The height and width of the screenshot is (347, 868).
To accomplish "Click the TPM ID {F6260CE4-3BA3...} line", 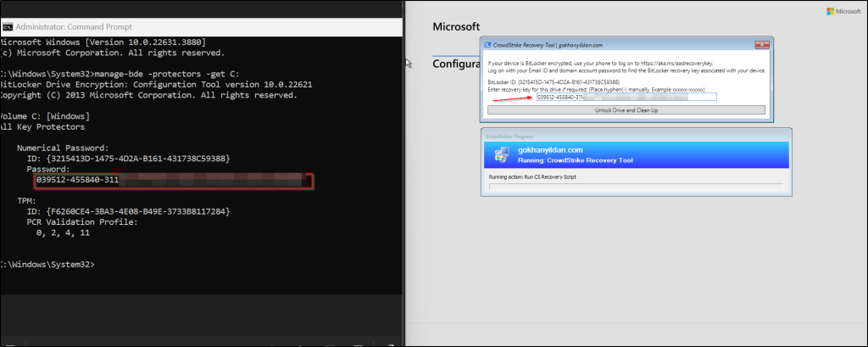I will point(128,212).
